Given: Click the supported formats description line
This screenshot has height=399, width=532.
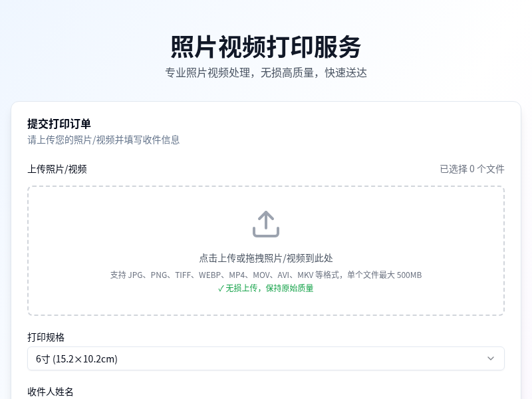Looking at the screenshot, I should pos(266,275).
